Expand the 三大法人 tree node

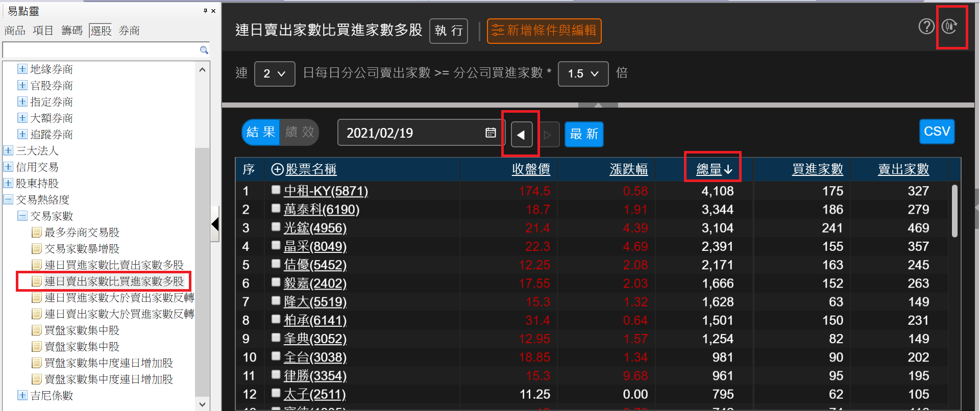tap(8, 151)
